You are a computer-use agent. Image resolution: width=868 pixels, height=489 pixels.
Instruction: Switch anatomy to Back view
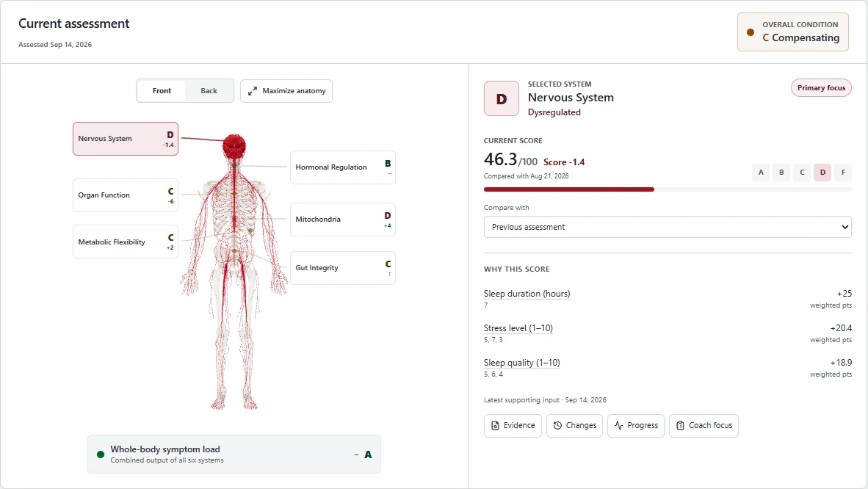coord(209,91)
